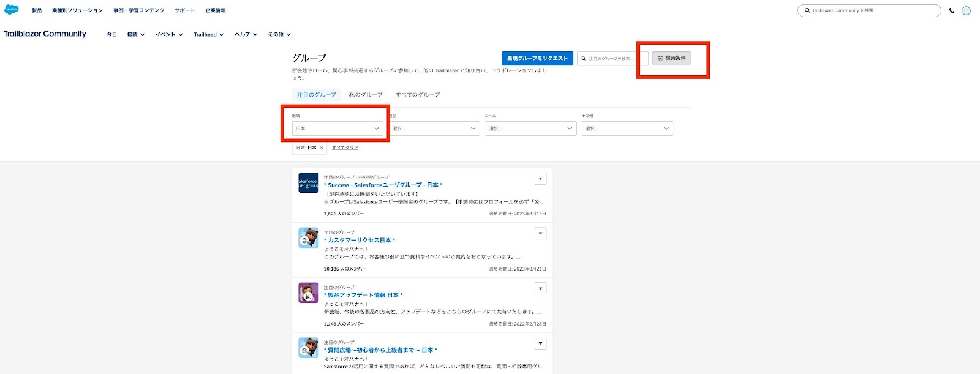Open the user profile avatar
980x374 pixels.
(x=966, y=10)
